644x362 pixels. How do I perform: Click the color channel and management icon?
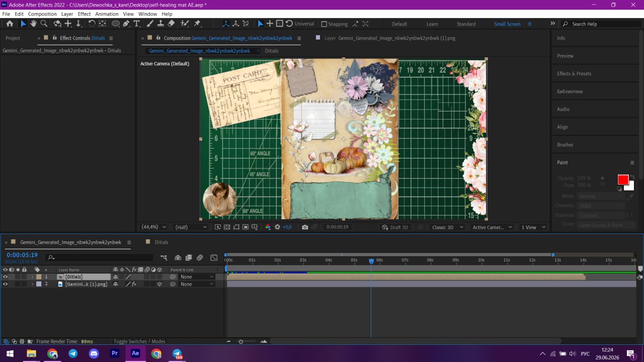[268, 227]
